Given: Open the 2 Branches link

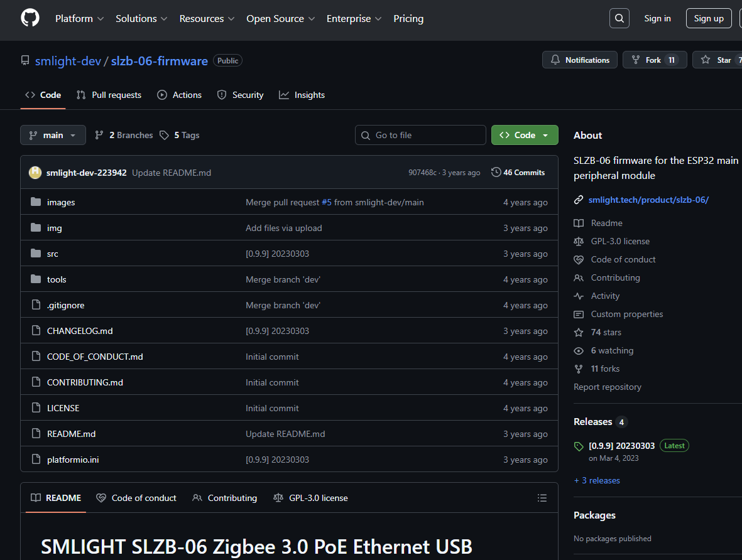Looking at the screenshot, I should pos(124,135).
